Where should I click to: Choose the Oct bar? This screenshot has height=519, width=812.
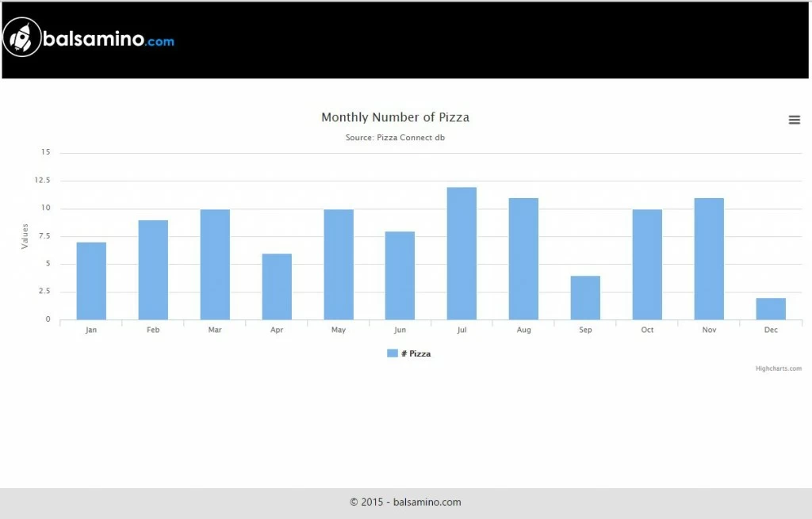point(647,265)
